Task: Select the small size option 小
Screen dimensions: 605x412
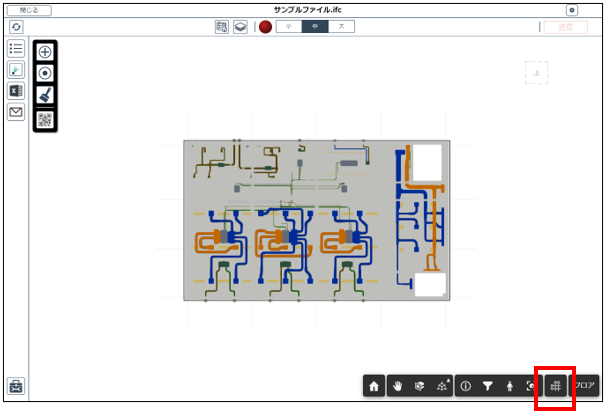Action: (x=288, y=27)
